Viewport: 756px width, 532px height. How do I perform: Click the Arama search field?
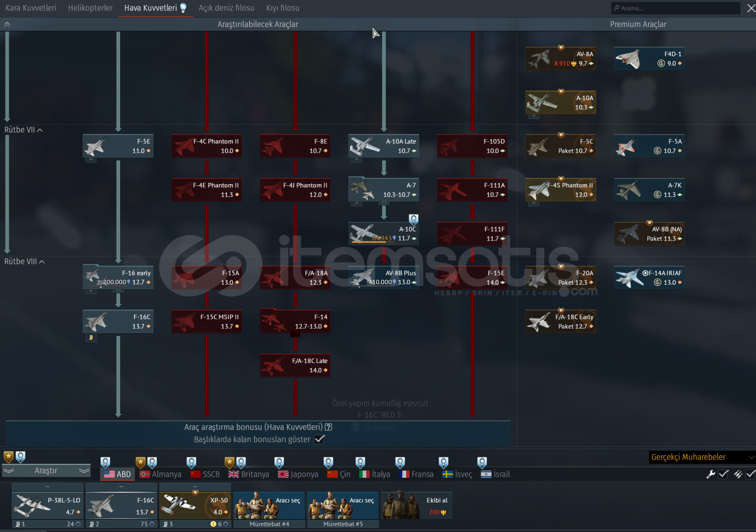click(x=675, y=8)
